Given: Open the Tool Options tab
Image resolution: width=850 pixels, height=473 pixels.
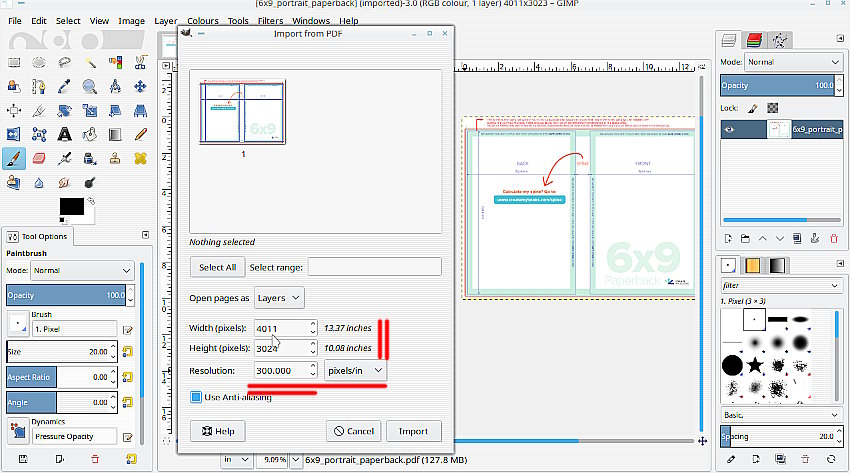Looking at the screenshot, I should tap(37, 236).
